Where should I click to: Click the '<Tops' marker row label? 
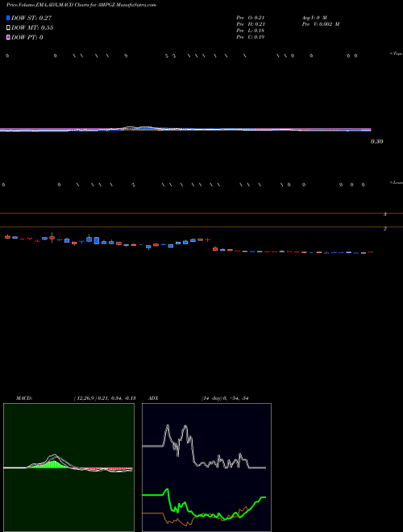point(397,54)
